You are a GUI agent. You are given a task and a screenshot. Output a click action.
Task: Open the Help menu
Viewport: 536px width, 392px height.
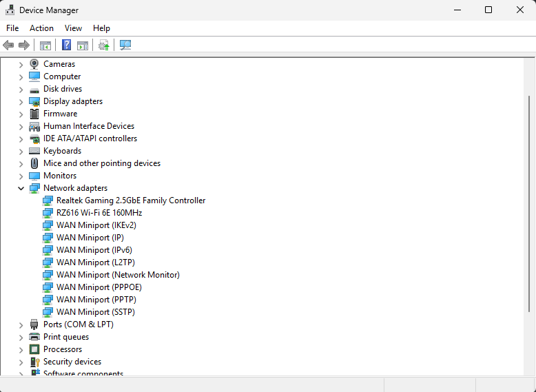pyautogui.click(x=101, y=28)
